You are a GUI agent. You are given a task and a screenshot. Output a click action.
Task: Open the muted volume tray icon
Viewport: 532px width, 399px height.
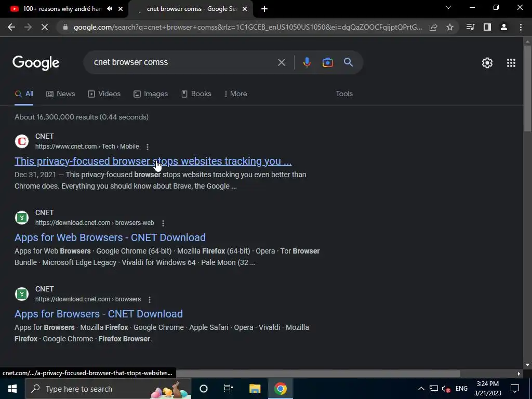coord(446,389)
